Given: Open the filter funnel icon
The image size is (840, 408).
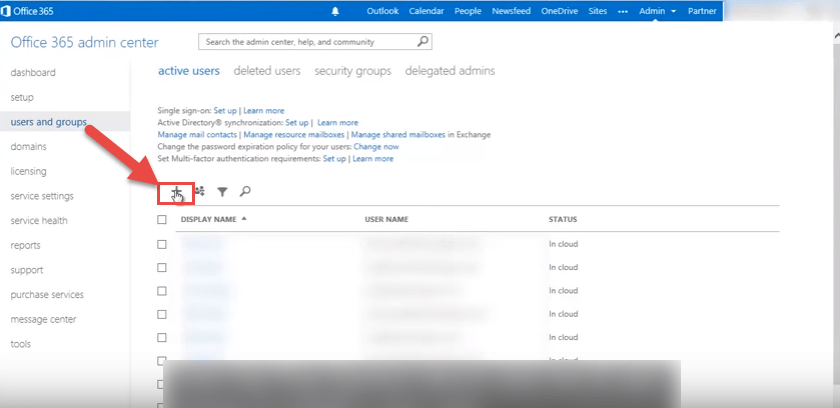Looking at the screenshot, I should point(222,191).
